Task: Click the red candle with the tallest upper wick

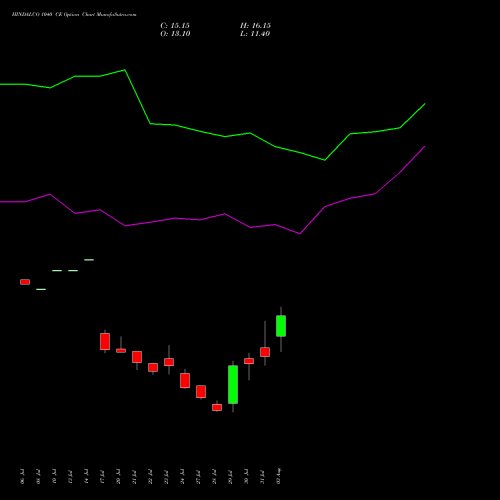Action: tap(265, 352)
